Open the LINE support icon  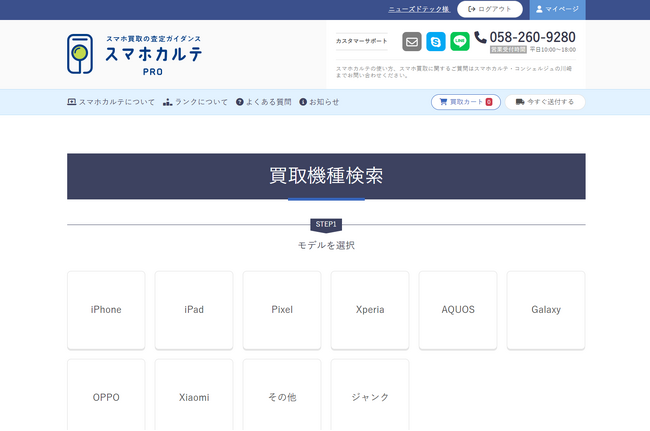(x=460, y=41)
